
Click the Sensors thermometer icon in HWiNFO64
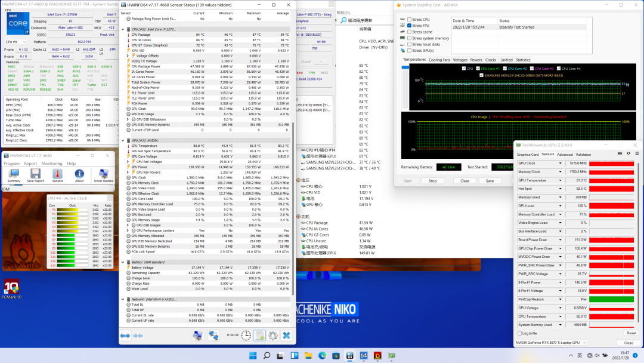point(57,175)
